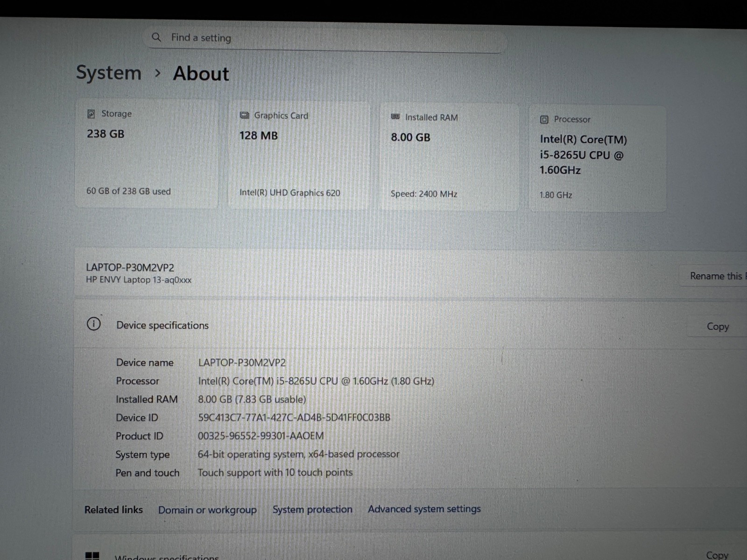The width and height of the screenshot is (747, 560).
Task: Click the Device specifications info icon
Action: pos(94,323)
